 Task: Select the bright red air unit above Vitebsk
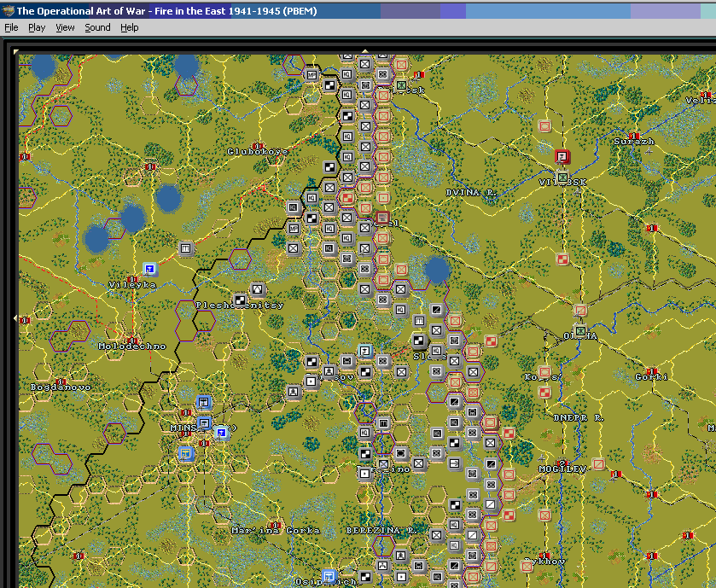562,156
